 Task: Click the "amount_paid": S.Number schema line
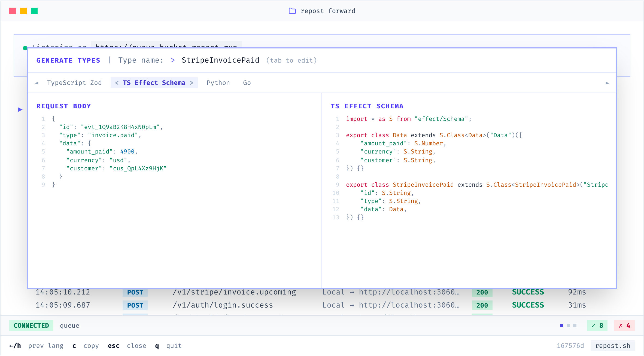point(403,143)
